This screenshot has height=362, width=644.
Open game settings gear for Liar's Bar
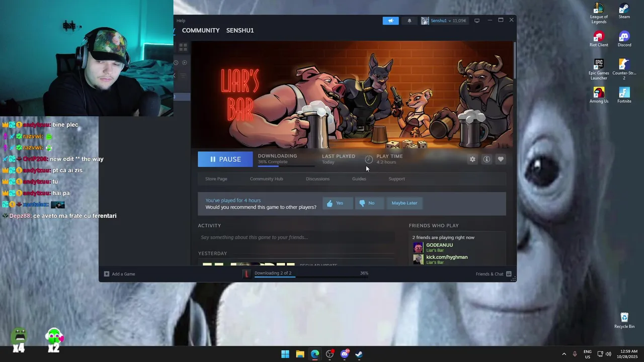coord(472,159)
